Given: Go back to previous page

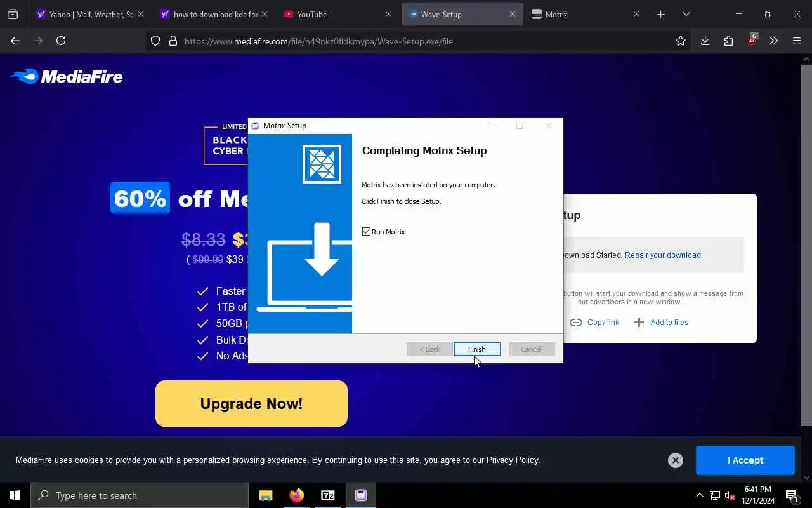Looking at the screenshot, I should coord(15,41).
